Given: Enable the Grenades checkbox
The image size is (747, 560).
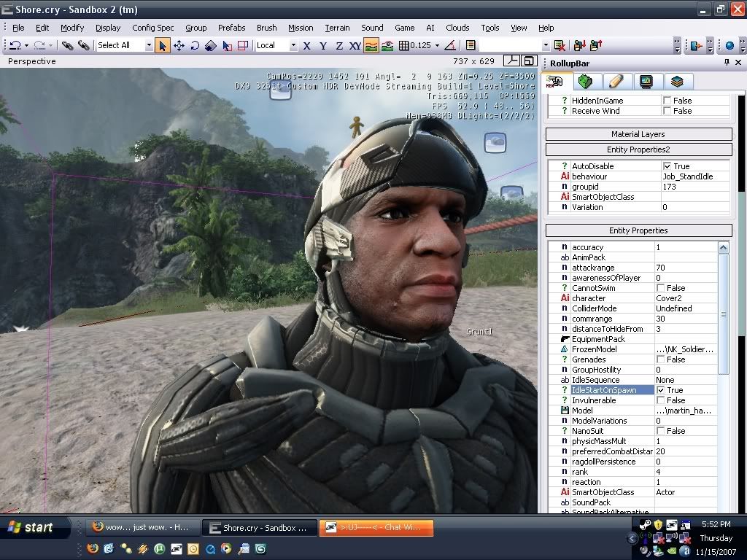Looking at the screenshot, I should 660,359.
